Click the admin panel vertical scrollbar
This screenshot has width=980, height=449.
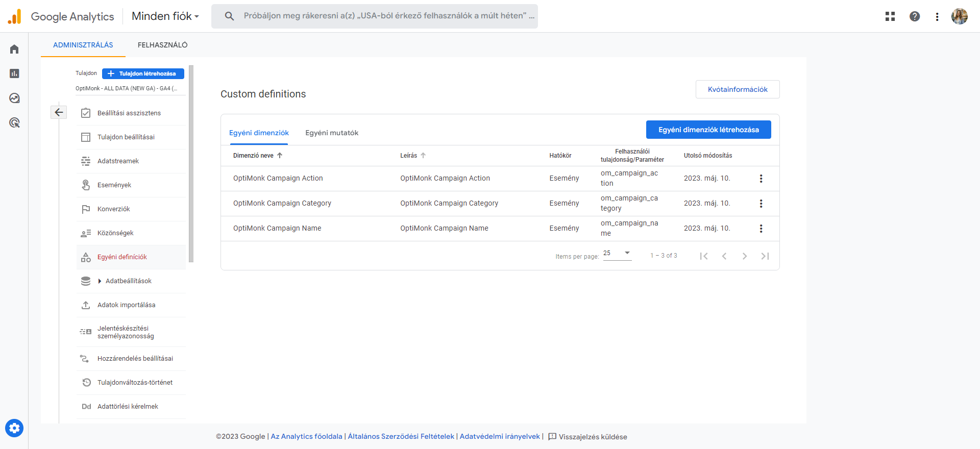(x=191, y=163)
